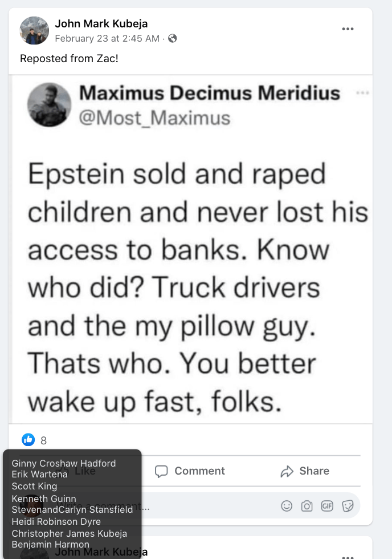392x559 pixels.
Task: Open the sticker picker icon
Action: (x=347, y=505)
